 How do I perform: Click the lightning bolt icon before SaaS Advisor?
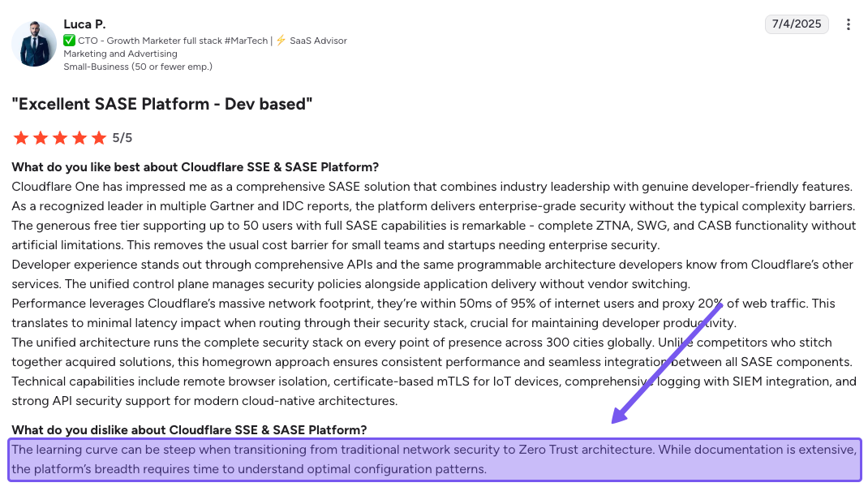281,41
